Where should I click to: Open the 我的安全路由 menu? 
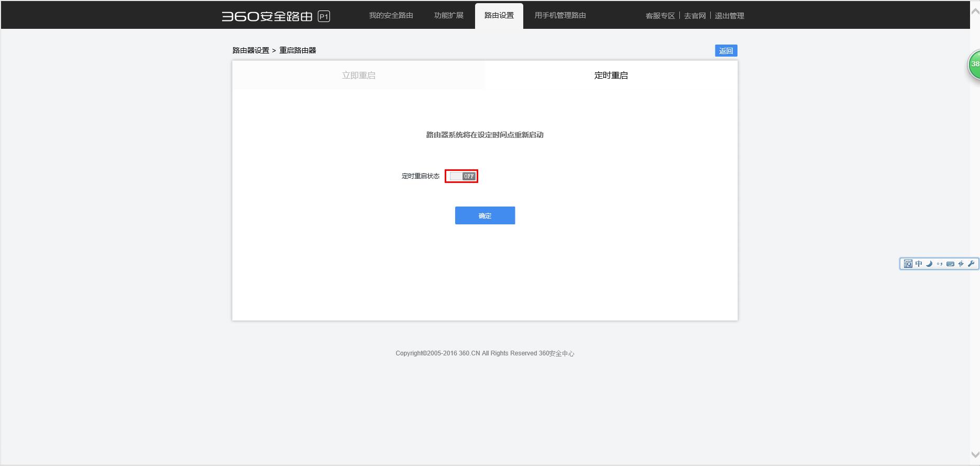[391, 15]
